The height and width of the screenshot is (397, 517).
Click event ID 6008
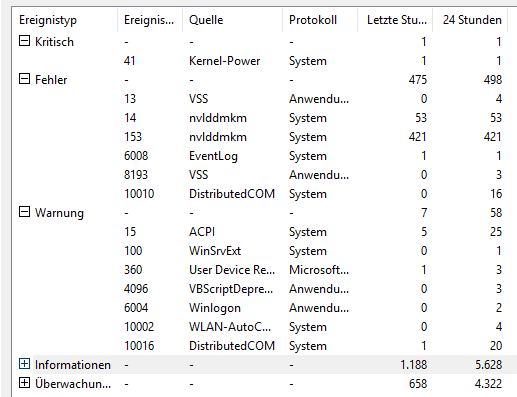[x=136, y=156]
